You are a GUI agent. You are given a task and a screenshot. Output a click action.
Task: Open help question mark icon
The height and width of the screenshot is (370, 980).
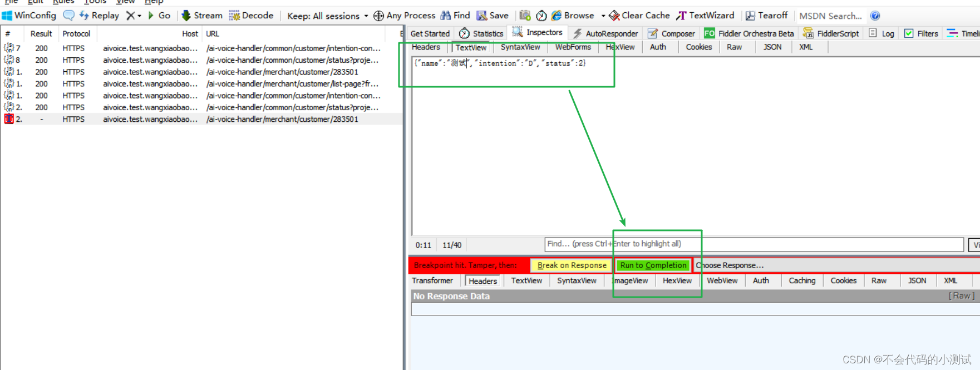pos(875,16)
